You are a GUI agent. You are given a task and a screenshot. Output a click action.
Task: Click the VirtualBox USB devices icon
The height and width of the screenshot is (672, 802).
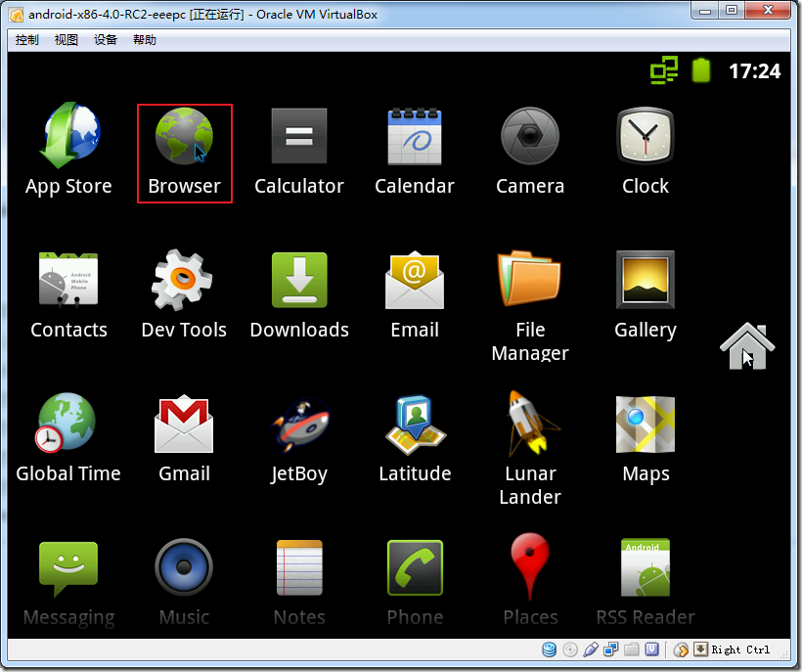[x=590, y=650]
